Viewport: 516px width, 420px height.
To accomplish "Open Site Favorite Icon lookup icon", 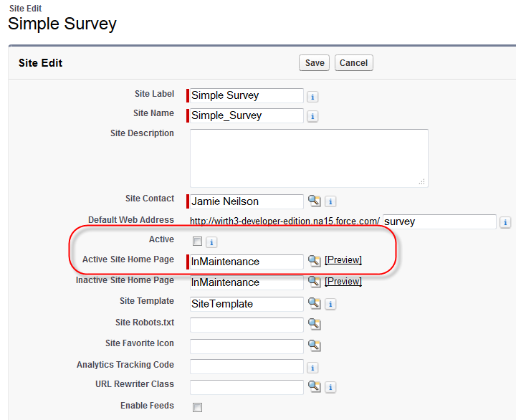I will point(315,345).
